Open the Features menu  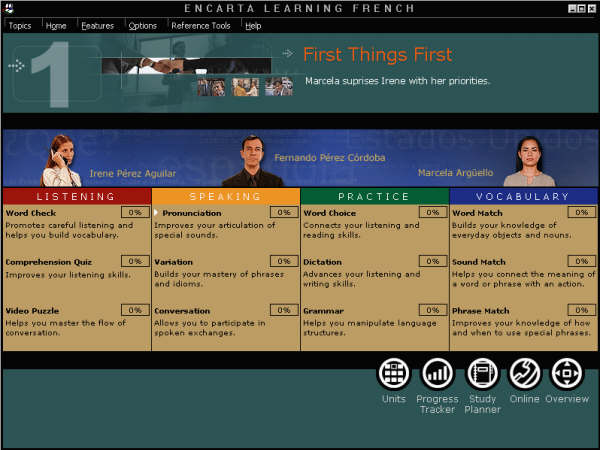pos(98,26)
